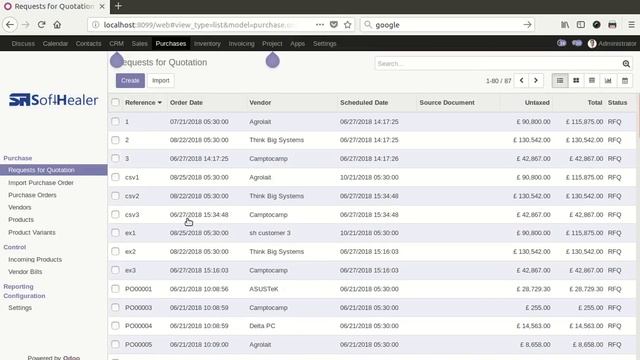Open the Firefox library icon
Screen dimensions: 640x360
[x=565, y=25]
